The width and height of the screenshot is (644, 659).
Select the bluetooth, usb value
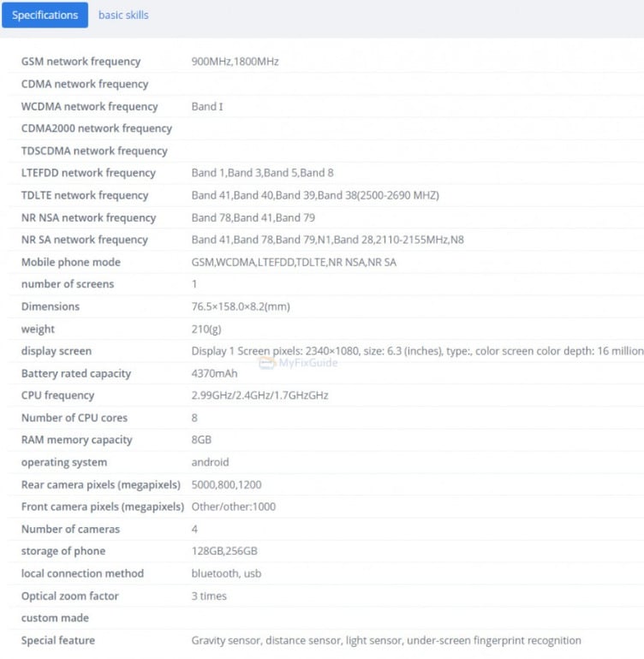click(x=226, y=573)
